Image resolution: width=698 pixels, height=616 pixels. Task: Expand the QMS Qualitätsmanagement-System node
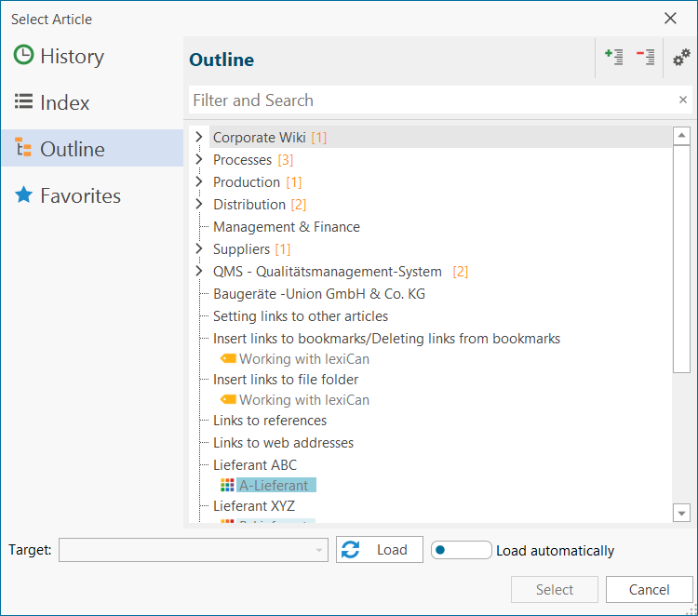click(x=198, y=272)
